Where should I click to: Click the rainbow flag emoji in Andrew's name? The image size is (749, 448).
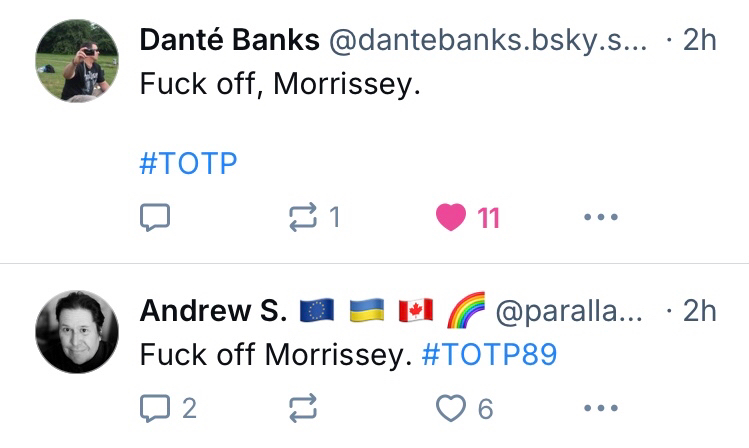point(465,311)
